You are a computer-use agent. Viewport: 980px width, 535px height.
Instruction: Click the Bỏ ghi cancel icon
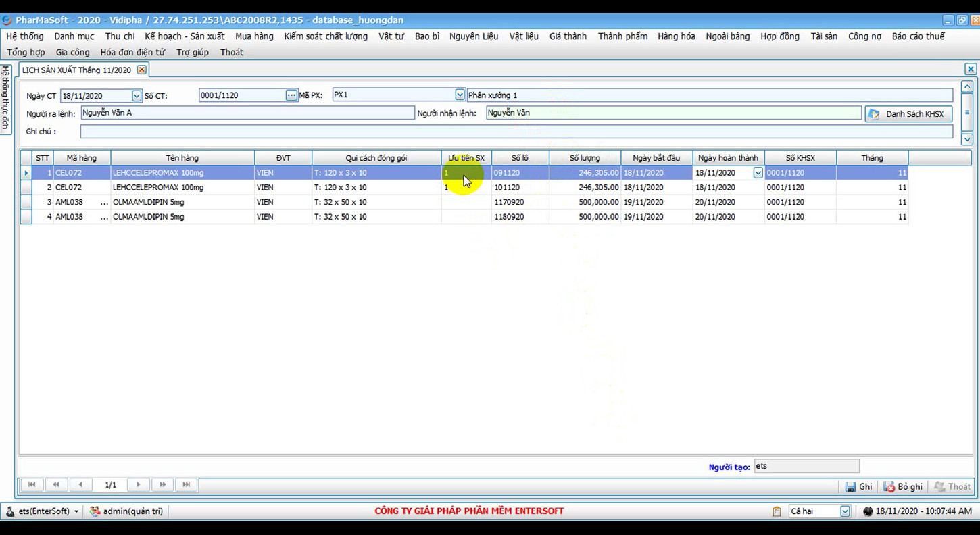pos(887,486)
